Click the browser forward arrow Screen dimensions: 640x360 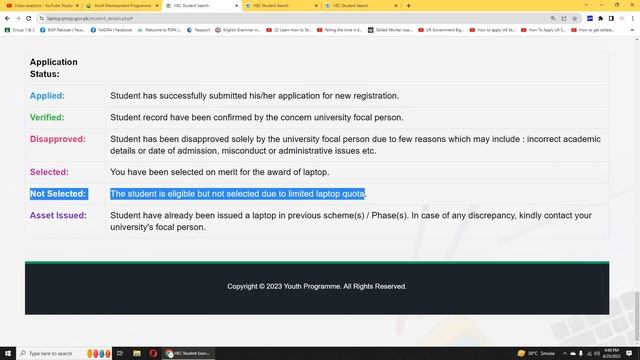pos(18,18)
